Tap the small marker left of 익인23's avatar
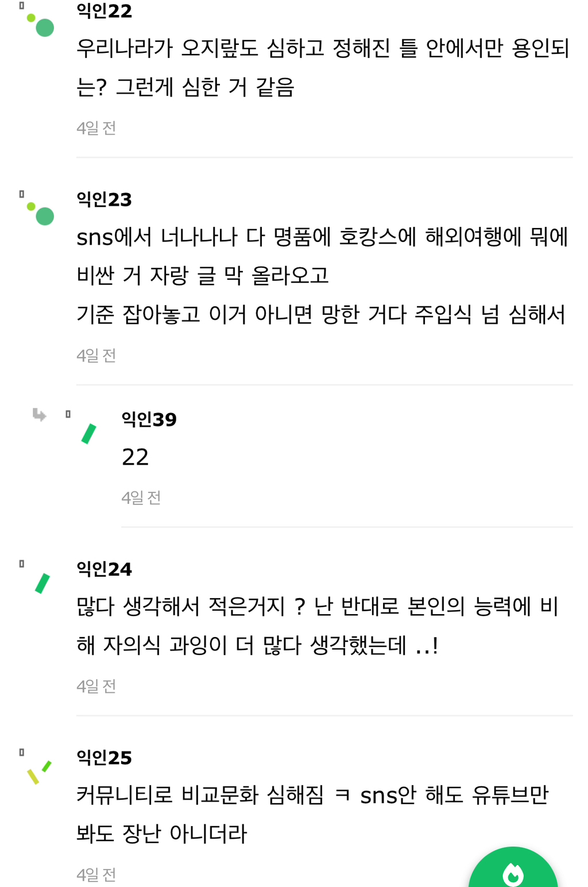This screenshot has width=588, height=887. [22, 194]
